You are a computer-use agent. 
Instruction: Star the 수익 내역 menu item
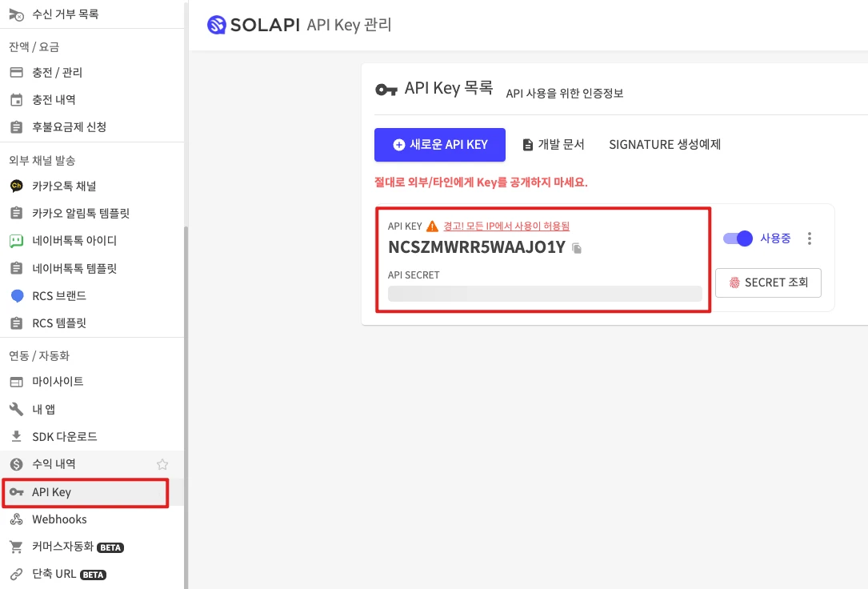(x=162, y=464)
